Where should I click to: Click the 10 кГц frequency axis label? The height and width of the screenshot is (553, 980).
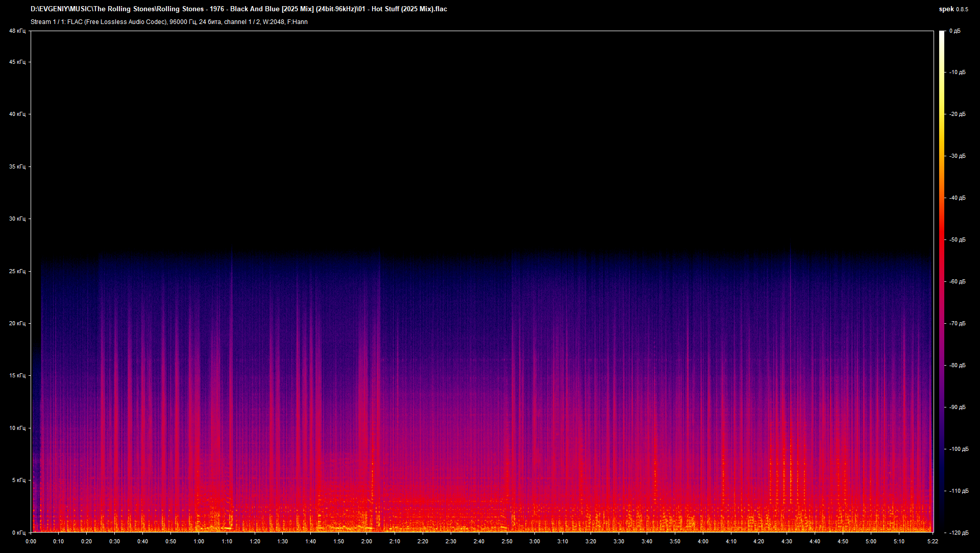pos(17,428)
